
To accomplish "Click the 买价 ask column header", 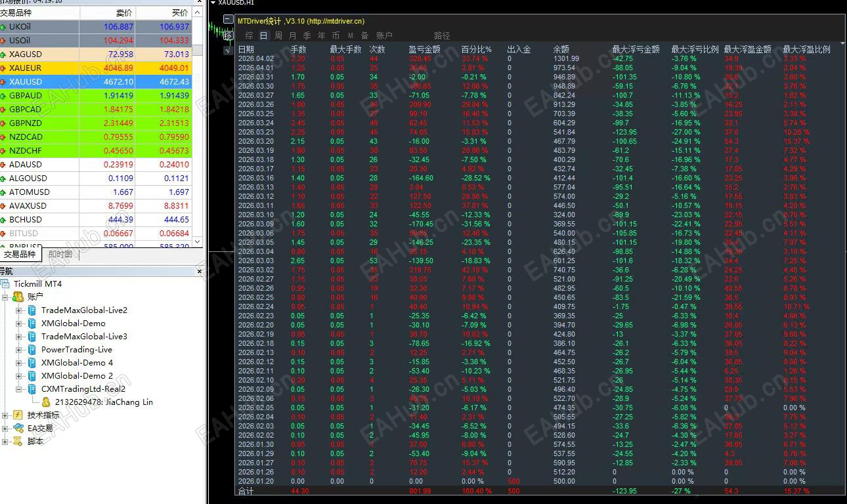I will pos(163,12).
